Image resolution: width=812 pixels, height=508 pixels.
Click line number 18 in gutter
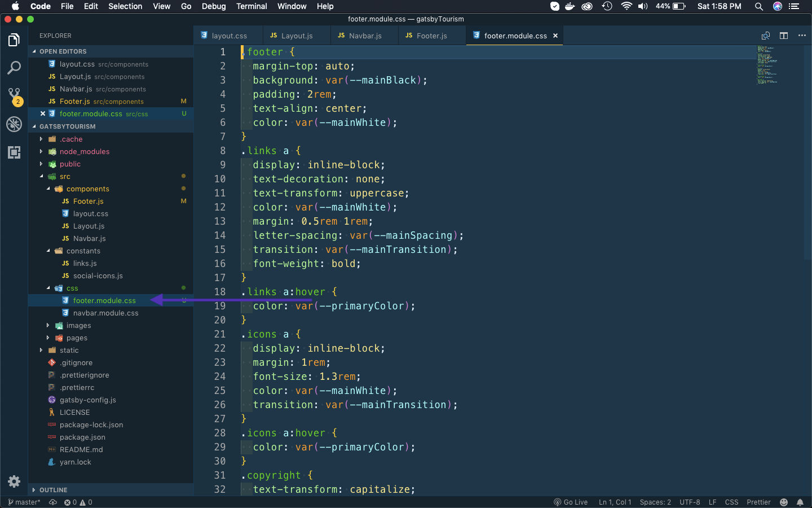click(x=220, y=292)
